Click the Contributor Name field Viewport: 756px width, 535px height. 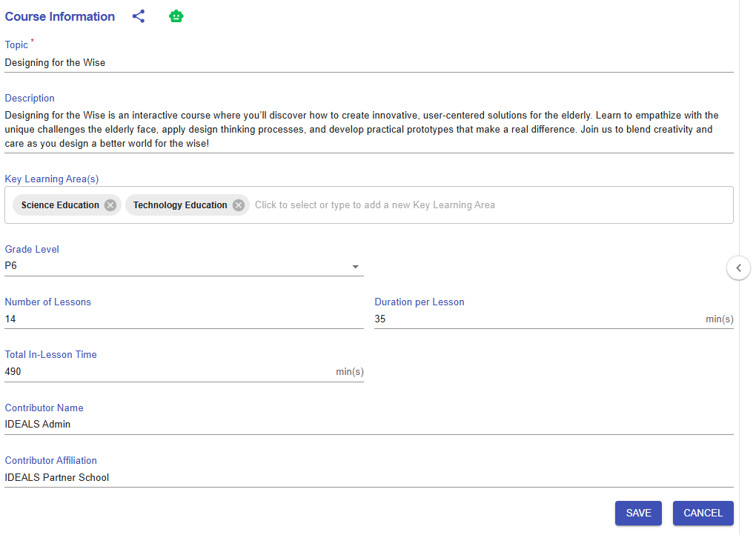pyautogui.click(x=368, y=425)
